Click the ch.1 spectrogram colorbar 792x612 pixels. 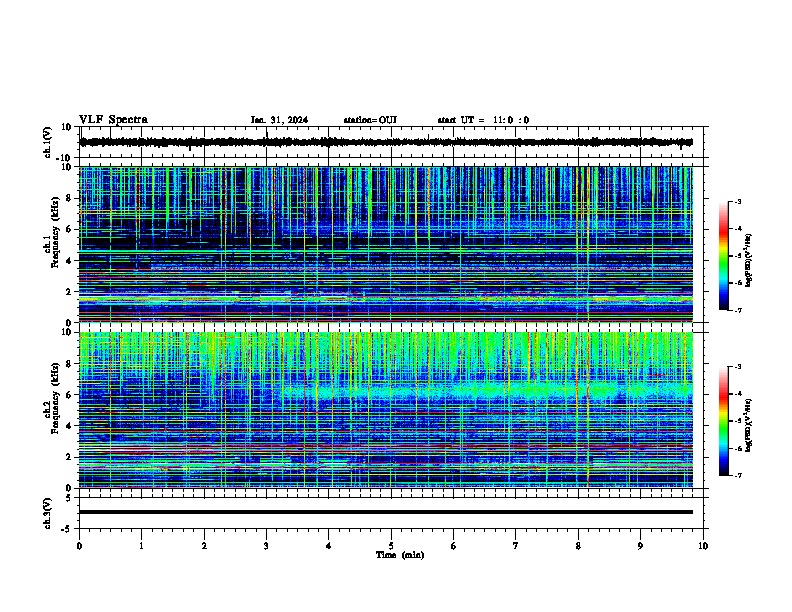pyautogui.click(x=723, y=256)
